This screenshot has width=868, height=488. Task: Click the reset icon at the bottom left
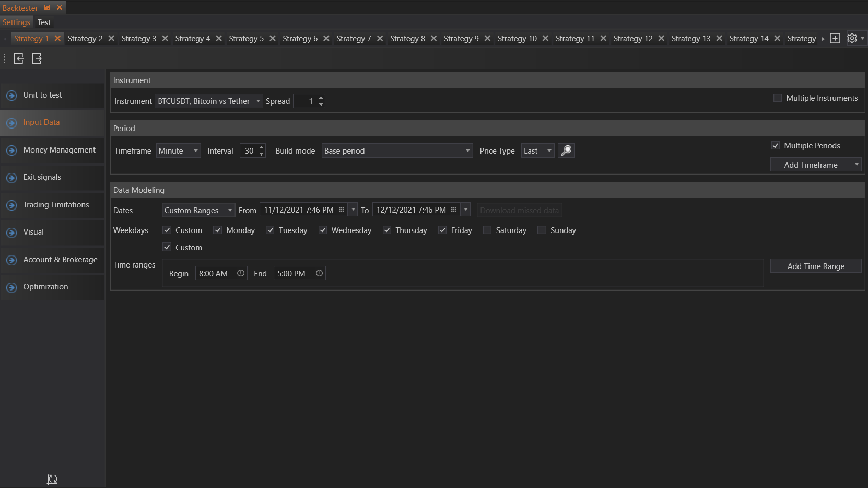52,479
